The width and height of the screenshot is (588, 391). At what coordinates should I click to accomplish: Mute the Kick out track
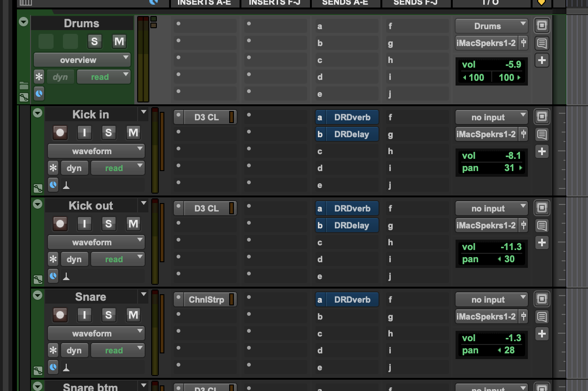(x=133, y=224)
